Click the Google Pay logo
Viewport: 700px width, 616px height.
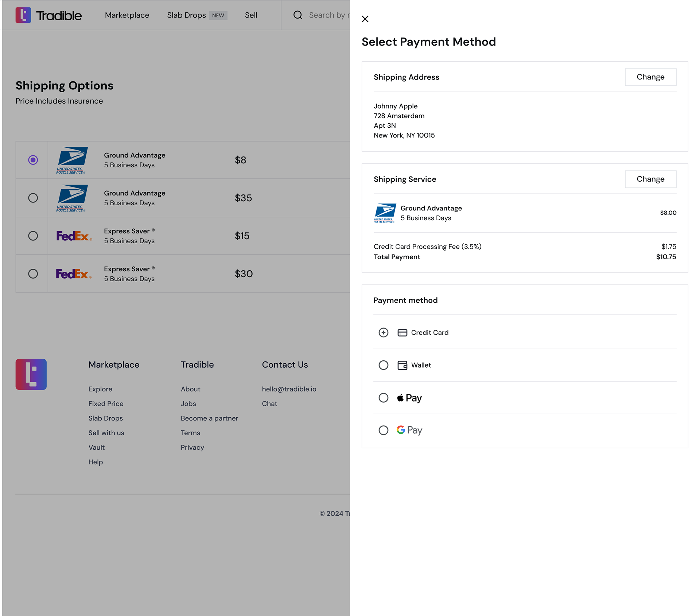pos(409,430)
